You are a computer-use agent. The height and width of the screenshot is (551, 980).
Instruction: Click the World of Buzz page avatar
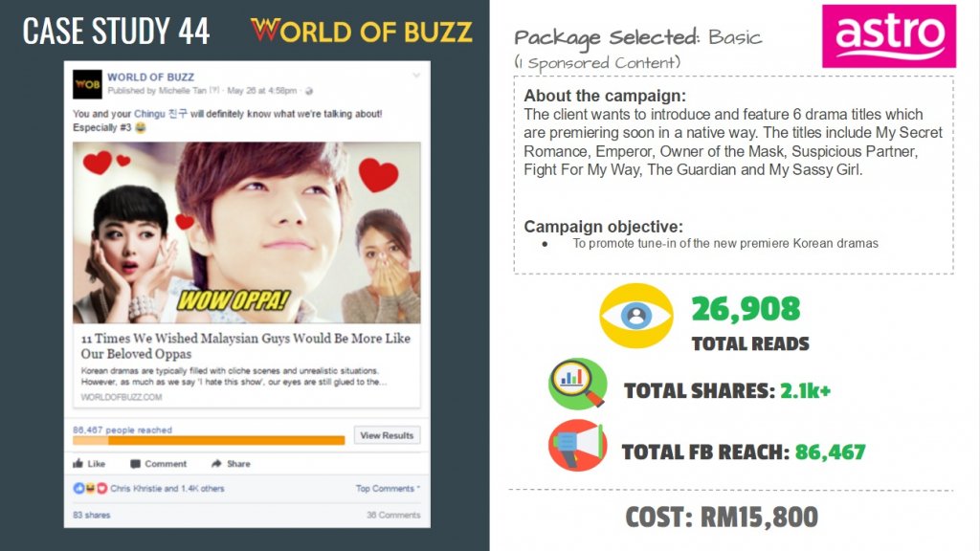(88, 84)
